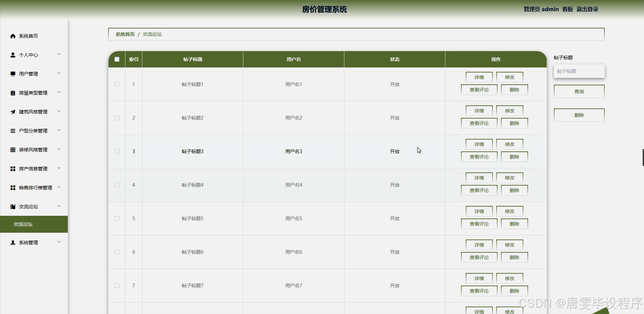
Task: Click 详情 for row 帖子标题5
Action: click(479, 211)
